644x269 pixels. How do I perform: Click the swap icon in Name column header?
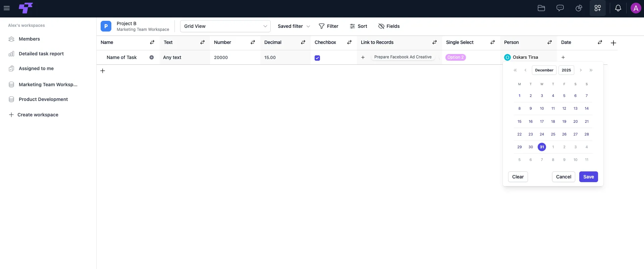pyautogui.click(x=152, y=42)
